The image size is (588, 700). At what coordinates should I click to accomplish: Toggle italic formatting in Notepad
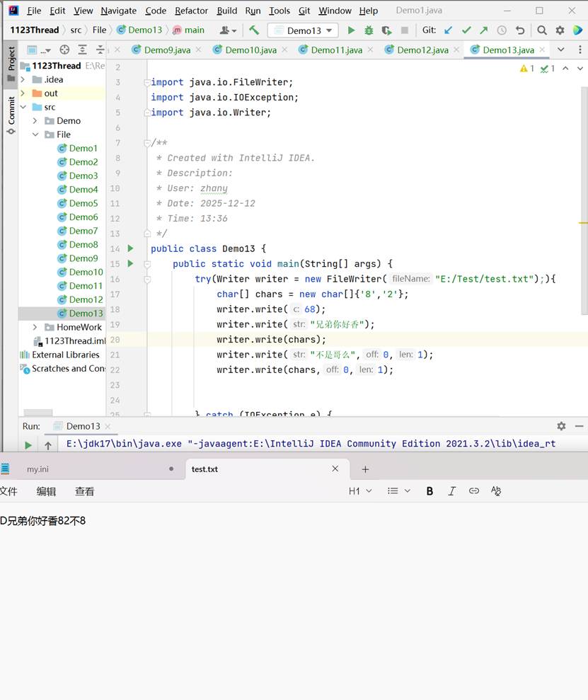(x=451, y=491)
